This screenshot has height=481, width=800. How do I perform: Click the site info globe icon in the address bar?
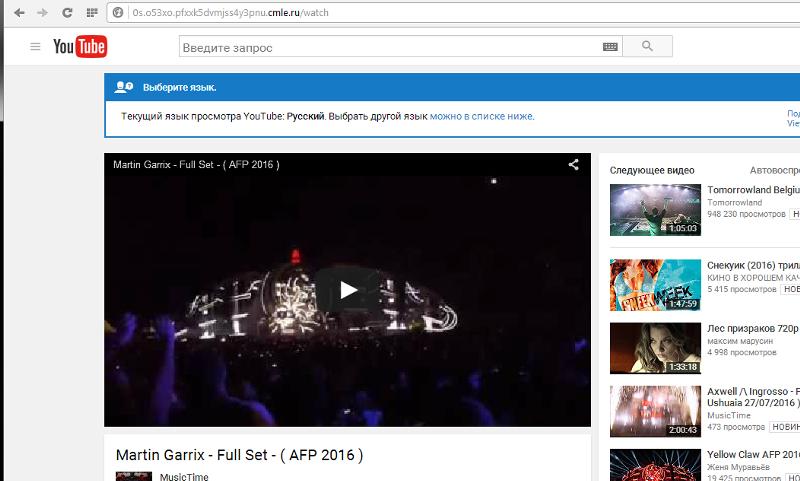coord(118,13)
